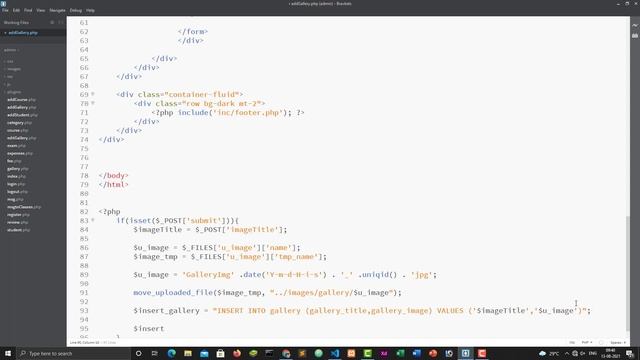The height and width of the screenshot is (360, 640).
Task: Open the admin project dropdown
Action: point(11,50)
